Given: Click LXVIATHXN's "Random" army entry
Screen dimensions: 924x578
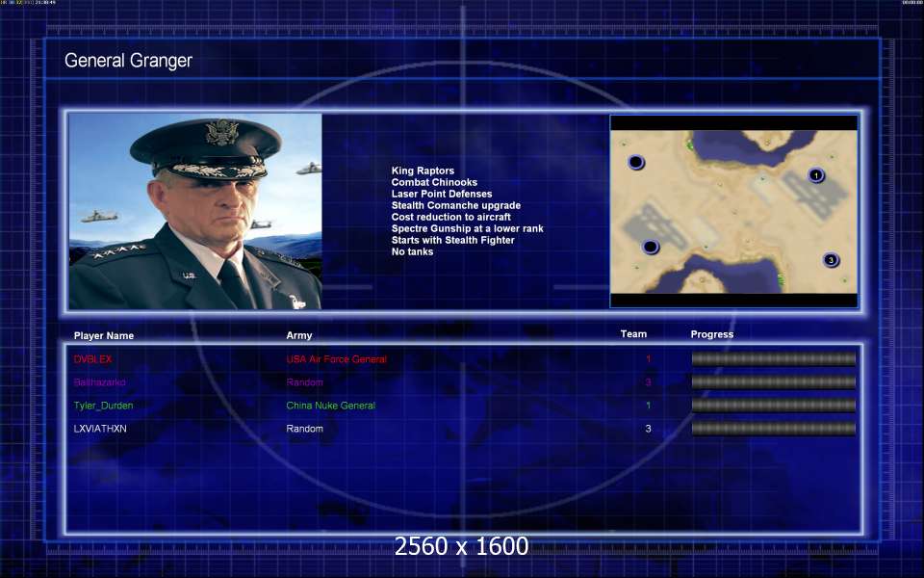Looking at the screenshot, I should (x=305, y=429).
